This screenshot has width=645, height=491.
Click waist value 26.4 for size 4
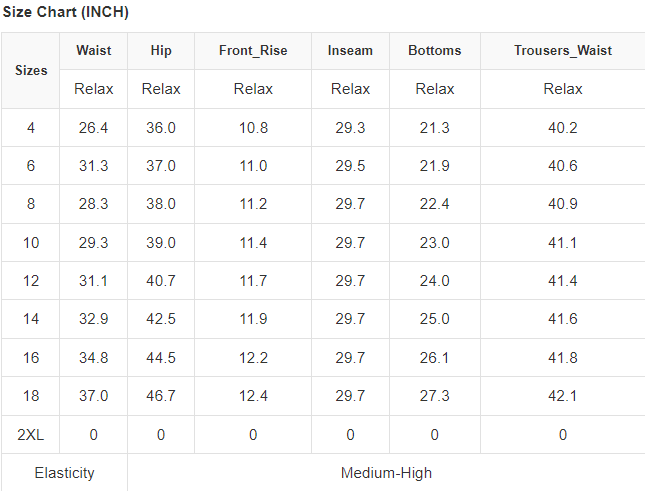[94, 128]
